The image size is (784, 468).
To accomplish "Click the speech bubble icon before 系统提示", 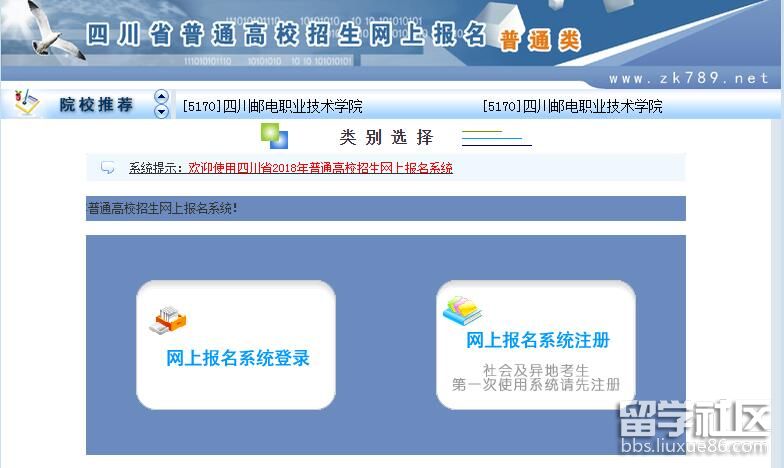I will pyautogui.click(x=108, y=168).
